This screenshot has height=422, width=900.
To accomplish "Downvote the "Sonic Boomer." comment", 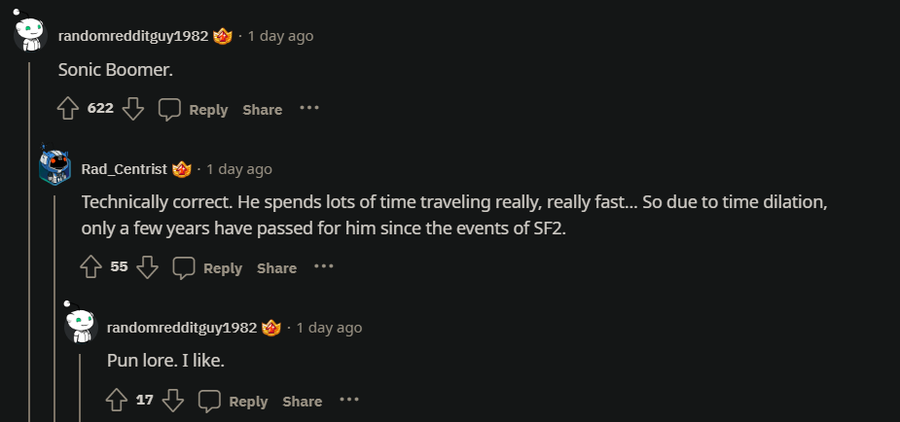I will point(133,109).
